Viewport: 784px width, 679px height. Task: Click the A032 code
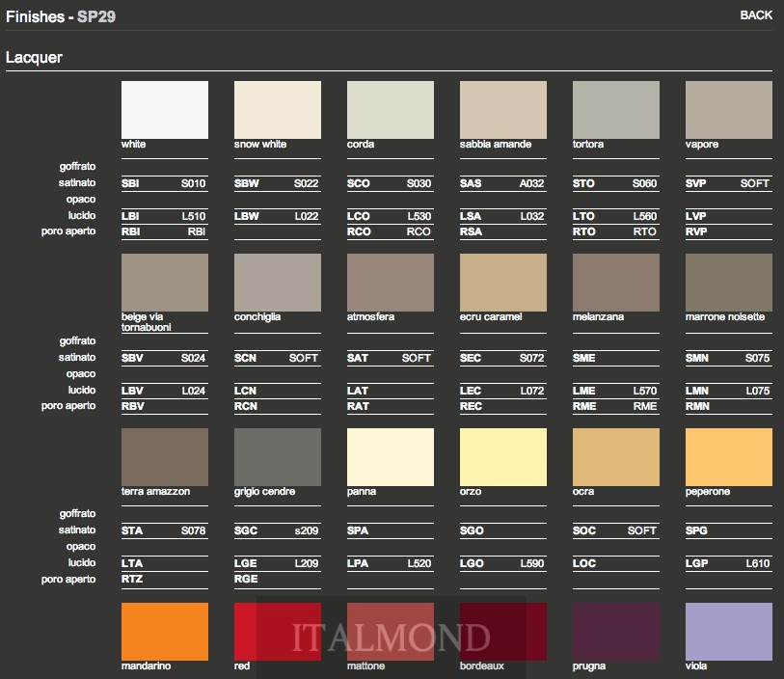[x=531, y=183]
